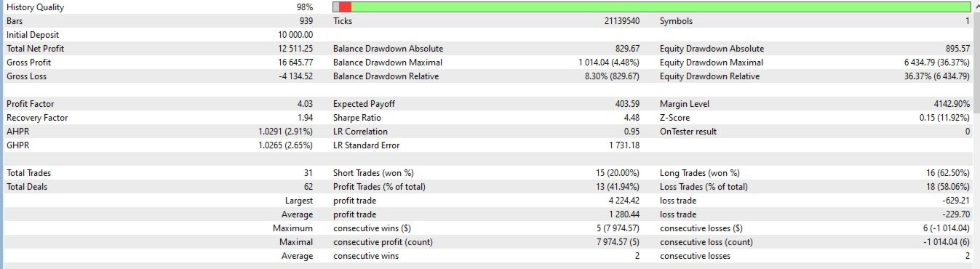Select the Total Trades value 31
Screen dimensions: 980x269
pyautogui.click(x=308, y=173)
